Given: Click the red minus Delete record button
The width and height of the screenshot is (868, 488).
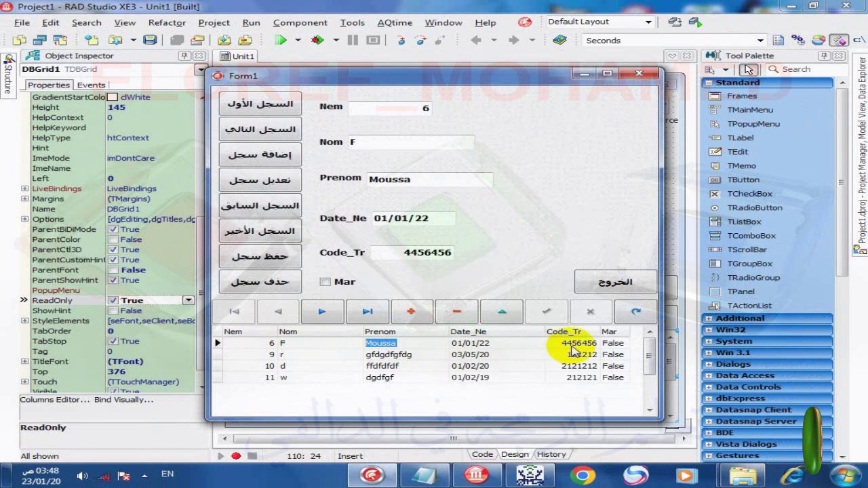Looking at the screenshot, I should (456, 311).
